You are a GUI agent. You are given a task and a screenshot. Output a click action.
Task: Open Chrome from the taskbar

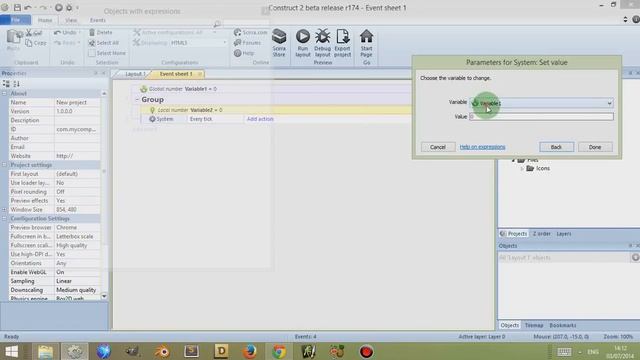click(x=279, y=351)
